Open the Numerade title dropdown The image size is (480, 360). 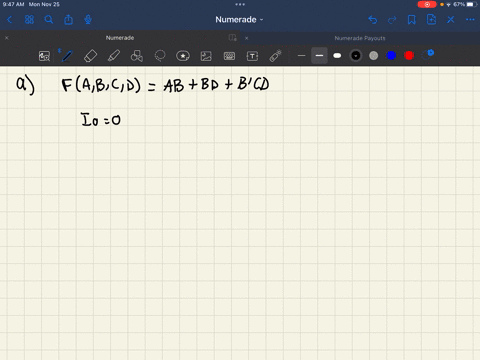pos(239,20)
